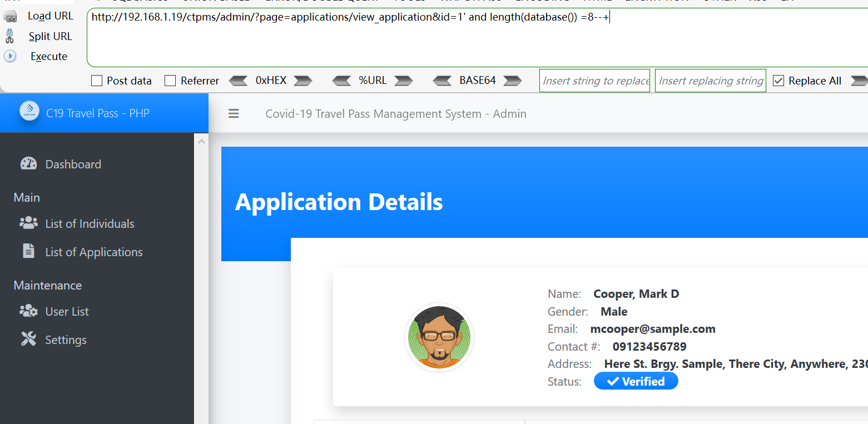Toggle sidebar with hamburger menu icon
The image size is (868, 424).
pos(234,113)
